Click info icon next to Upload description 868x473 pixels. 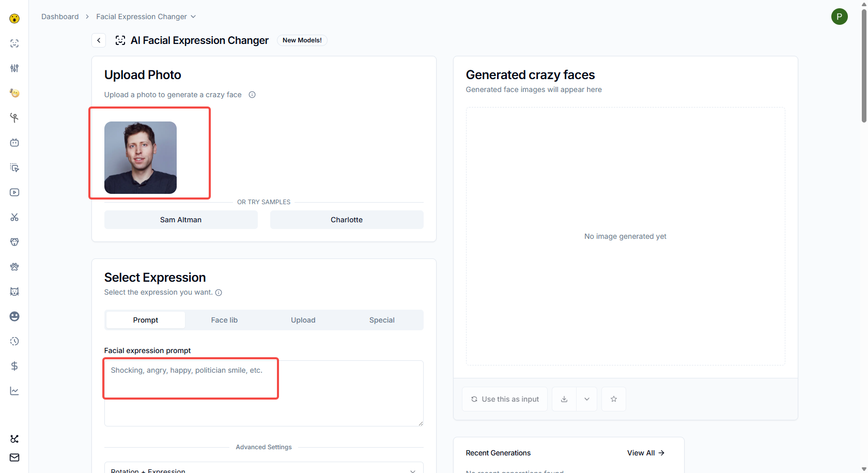252,95
